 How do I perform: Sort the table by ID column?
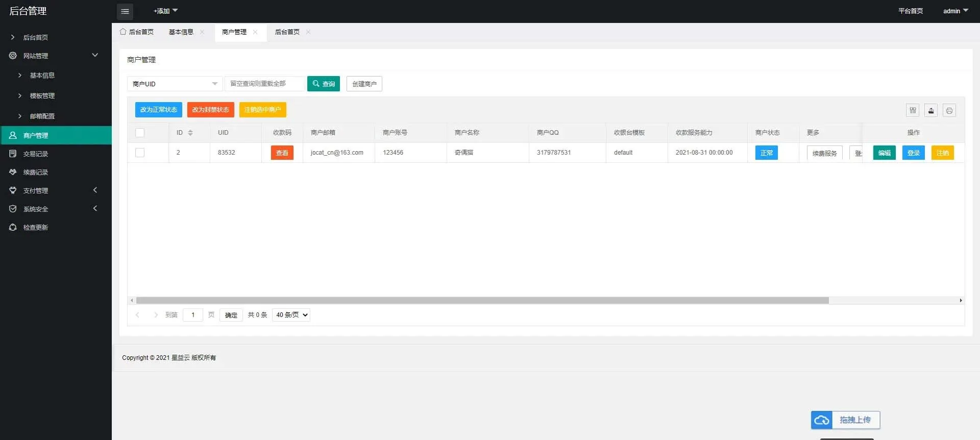(x=190, y=133)
